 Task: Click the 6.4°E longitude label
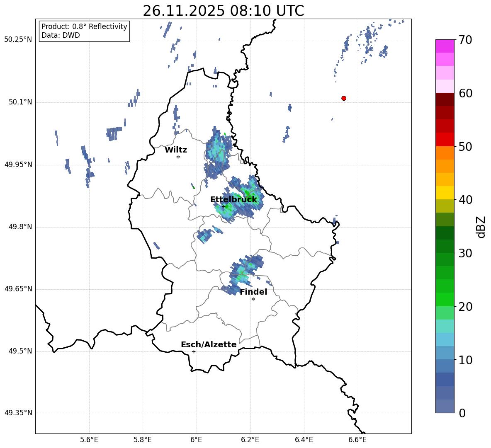[x=304, y=440]
